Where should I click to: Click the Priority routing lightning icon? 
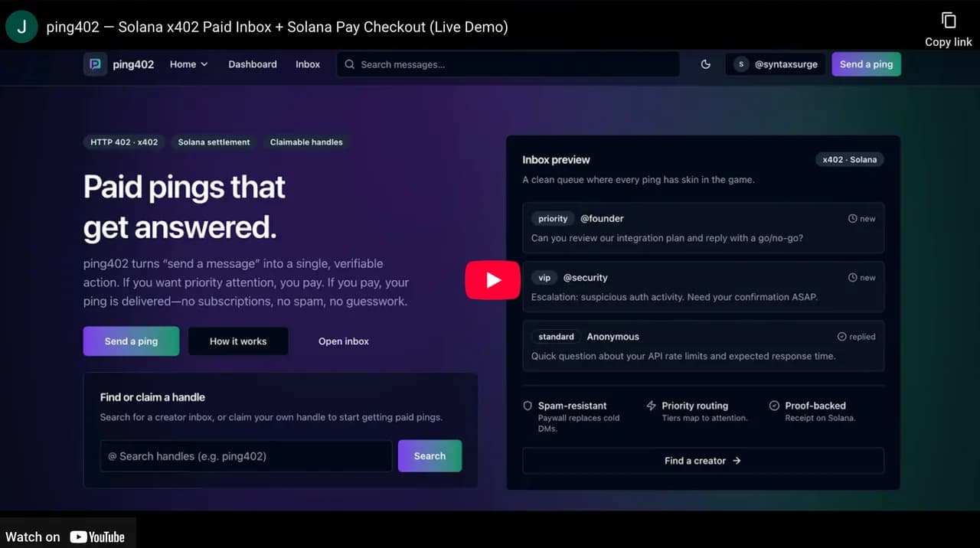click(652, 406)
